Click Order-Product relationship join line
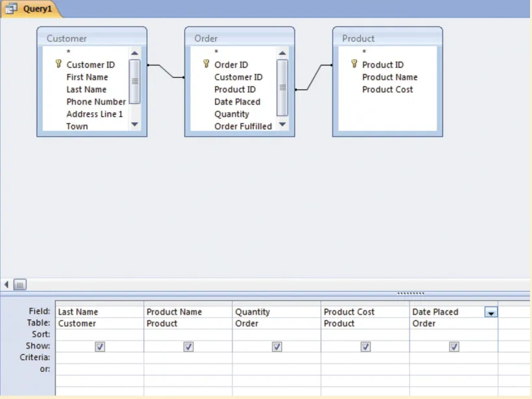Screen dimensions: 532x399 tap(314, 77)
